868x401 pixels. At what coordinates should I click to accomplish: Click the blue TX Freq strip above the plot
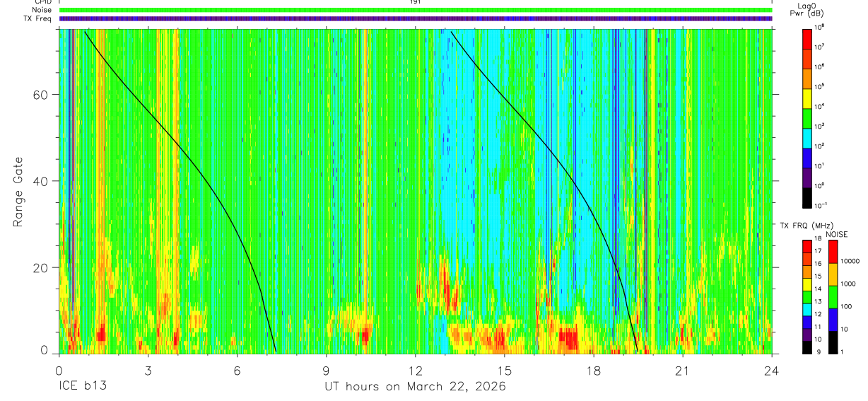coord(415,18)
